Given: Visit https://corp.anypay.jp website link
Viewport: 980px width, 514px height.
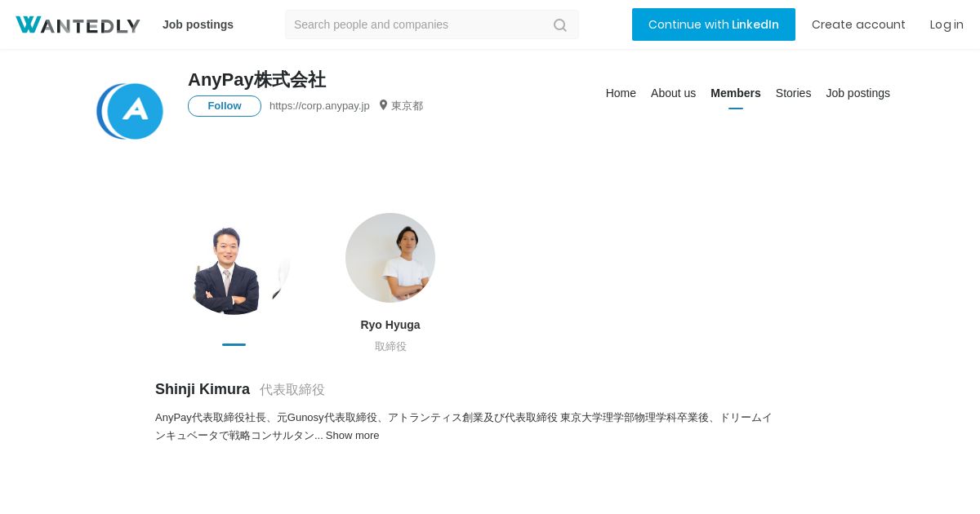Looking at the screenshot, I should pos(319,106).
